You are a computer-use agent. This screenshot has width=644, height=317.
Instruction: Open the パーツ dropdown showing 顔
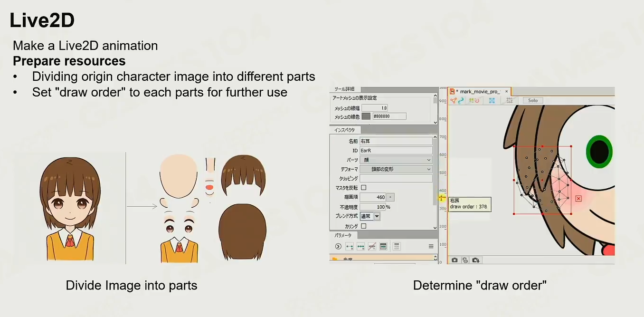click(x=396, y=160)
